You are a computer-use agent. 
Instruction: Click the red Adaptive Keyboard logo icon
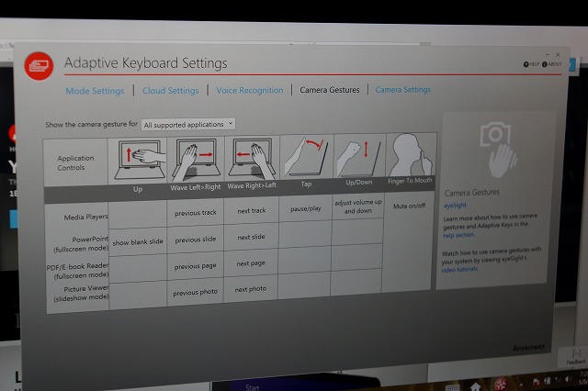pos(39,66)
